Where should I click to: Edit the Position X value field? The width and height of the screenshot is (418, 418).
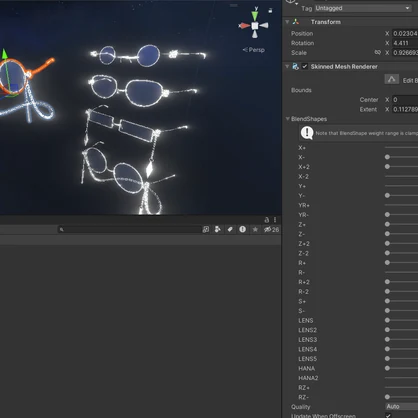[405, 33]
